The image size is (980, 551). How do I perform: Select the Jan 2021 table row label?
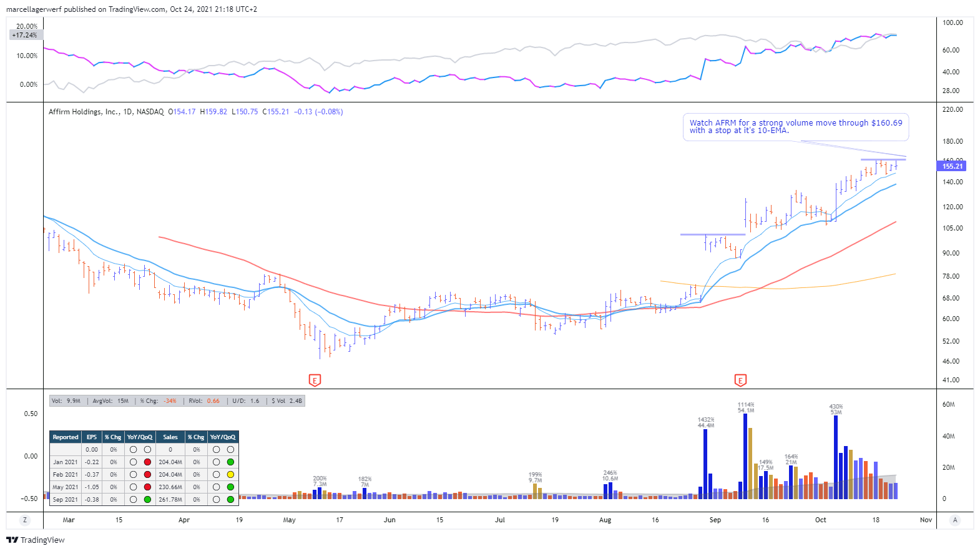point(66,462)
